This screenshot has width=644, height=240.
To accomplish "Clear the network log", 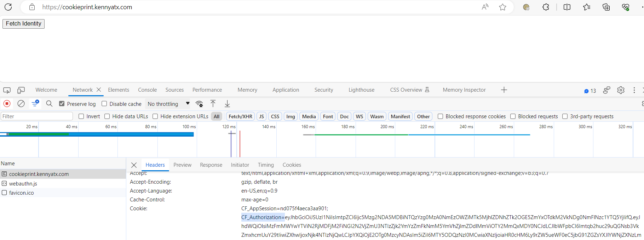I will [x=21, y=104].
